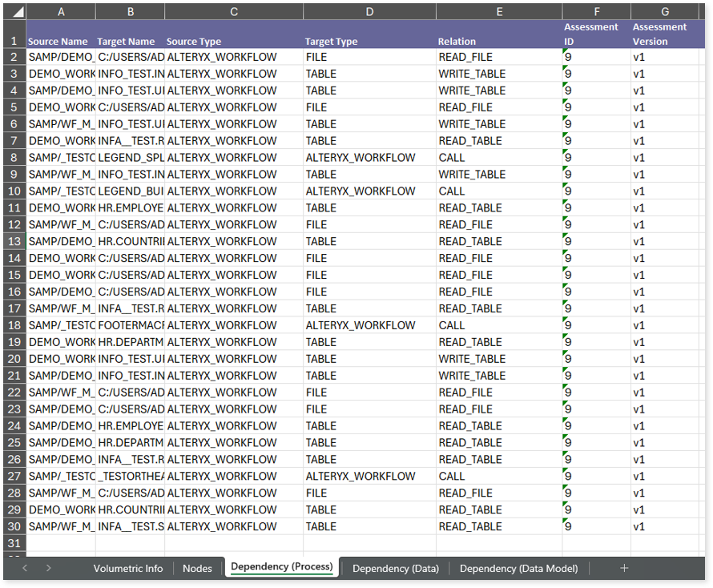Screen dimensions: 713x588
Task: Select ALTERYX_WORKFLOW target type in row 10
Action: (x=369, y=191)
